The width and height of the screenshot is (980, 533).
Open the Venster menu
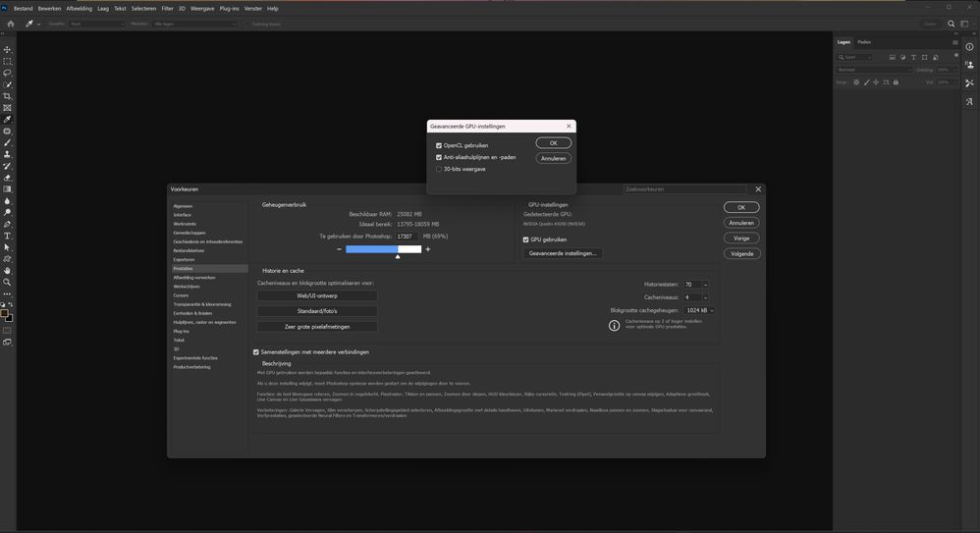point(253,9)
